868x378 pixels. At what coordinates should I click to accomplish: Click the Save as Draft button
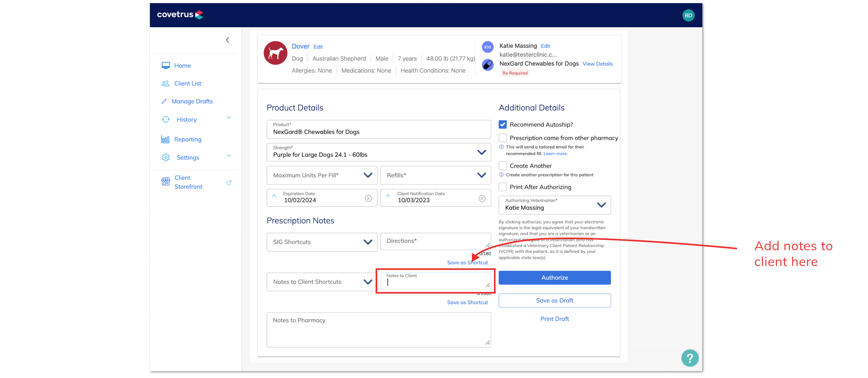tap(554, 300)
